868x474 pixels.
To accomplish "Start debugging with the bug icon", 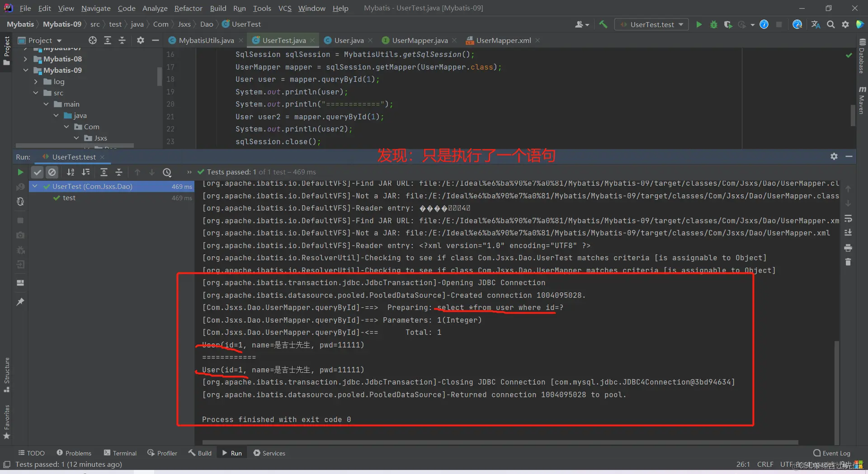I will click(x=714, y=24).
